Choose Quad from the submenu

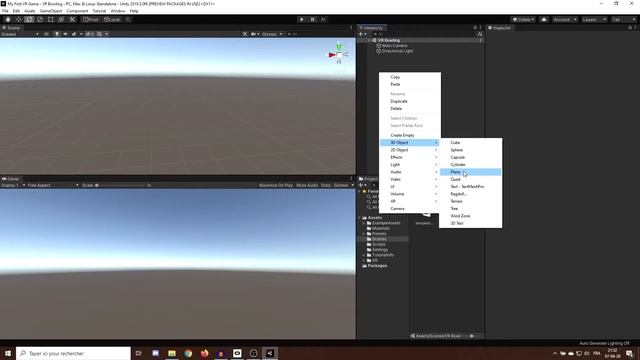click(x=471, y=179)
